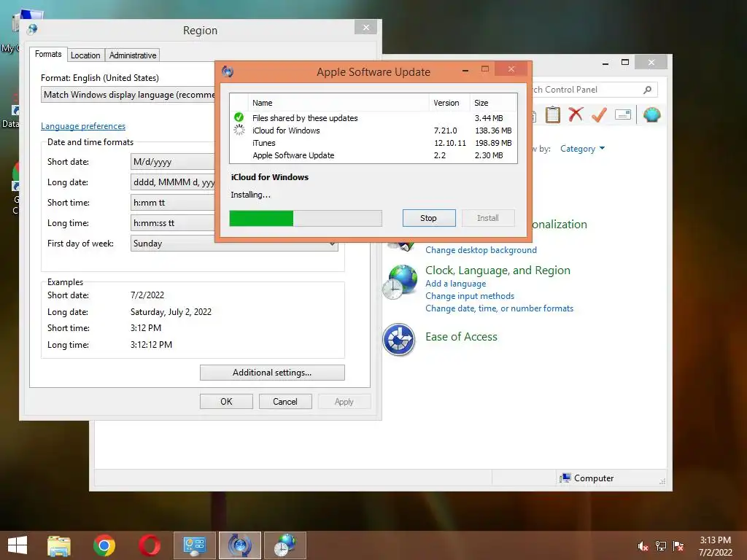
Task: Click the Name column header
Action: click(x=338, y=103)
